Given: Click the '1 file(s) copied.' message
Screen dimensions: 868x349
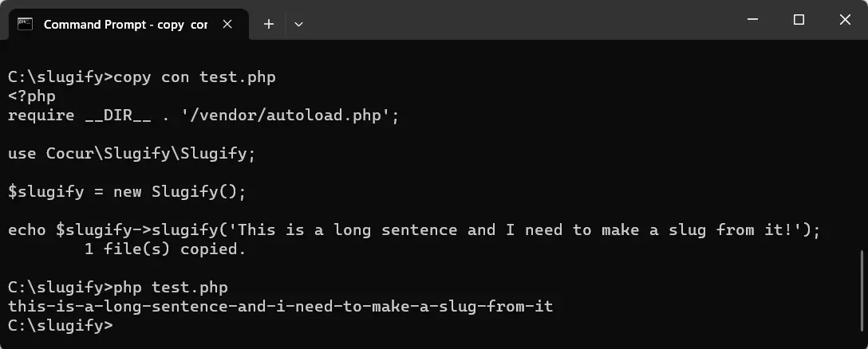Looking at the screenshot, I should (164, 249).
